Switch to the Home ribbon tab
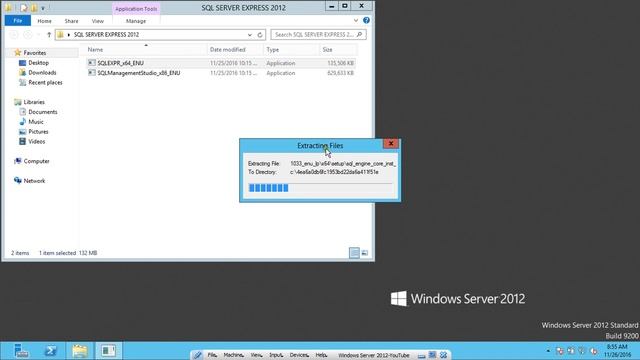 pyautogui.click(x=44, y=21)
